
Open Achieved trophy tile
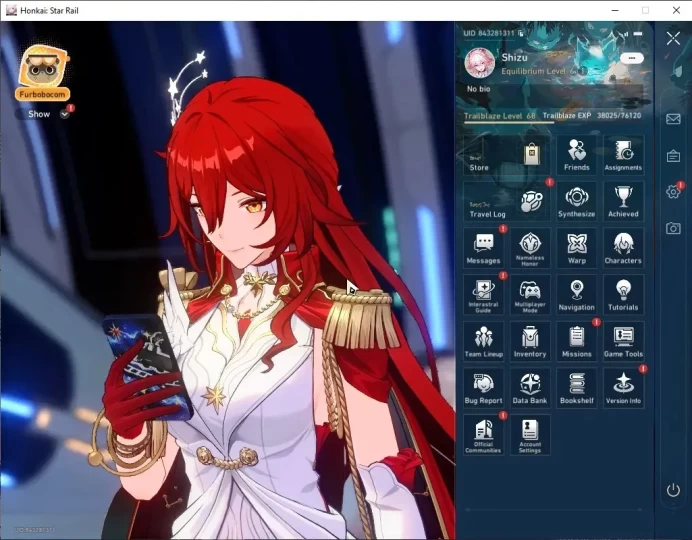point(623,202)
